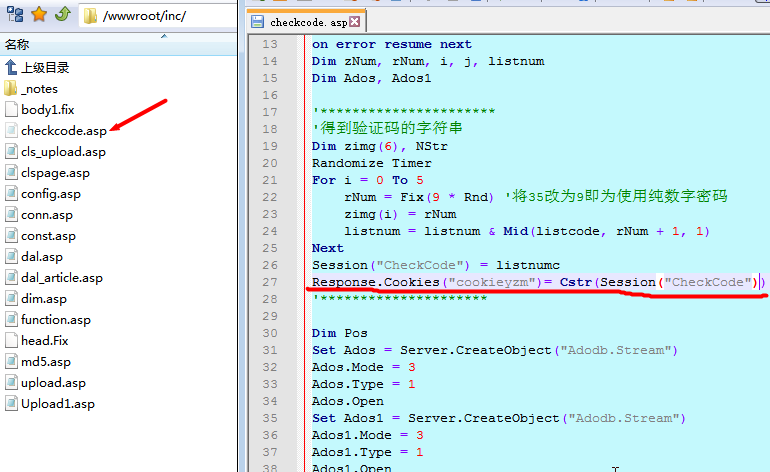Click the 'Ados.Open' line
This screenshot has width=770, height=472.
pyautogui.click(x=348, y=401)
